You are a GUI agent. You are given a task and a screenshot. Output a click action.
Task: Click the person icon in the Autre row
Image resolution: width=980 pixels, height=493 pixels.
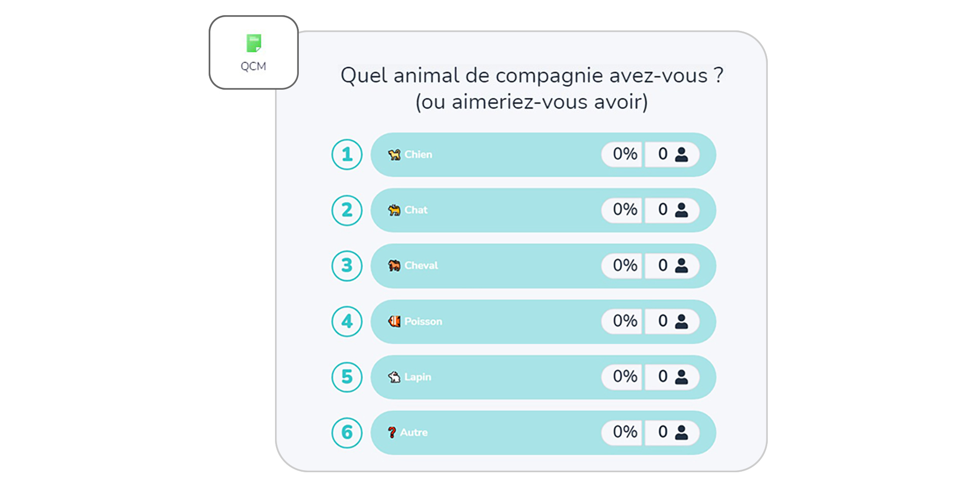click(x=682, y=432)
